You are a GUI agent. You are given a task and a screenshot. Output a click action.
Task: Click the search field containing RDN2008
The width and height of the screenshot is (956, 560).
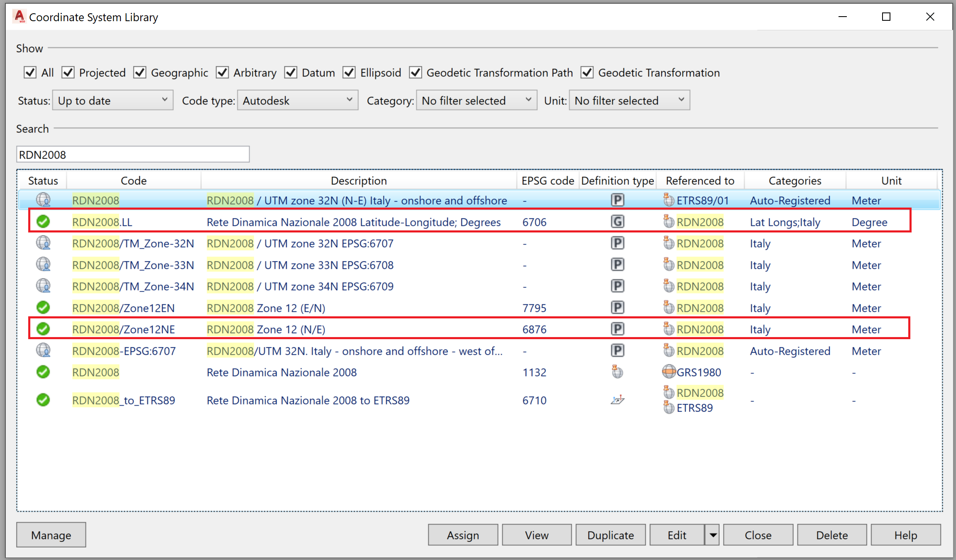(x=133, y=154)
